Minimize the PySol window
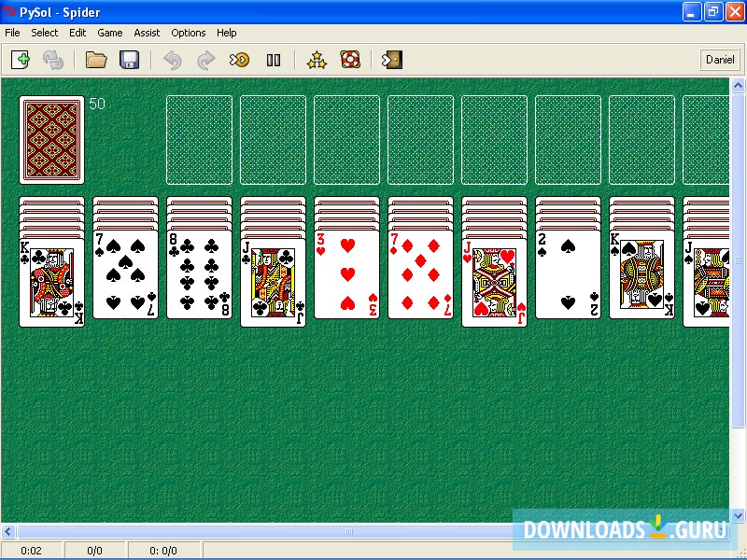747x560 pixels. click(692, 12)
